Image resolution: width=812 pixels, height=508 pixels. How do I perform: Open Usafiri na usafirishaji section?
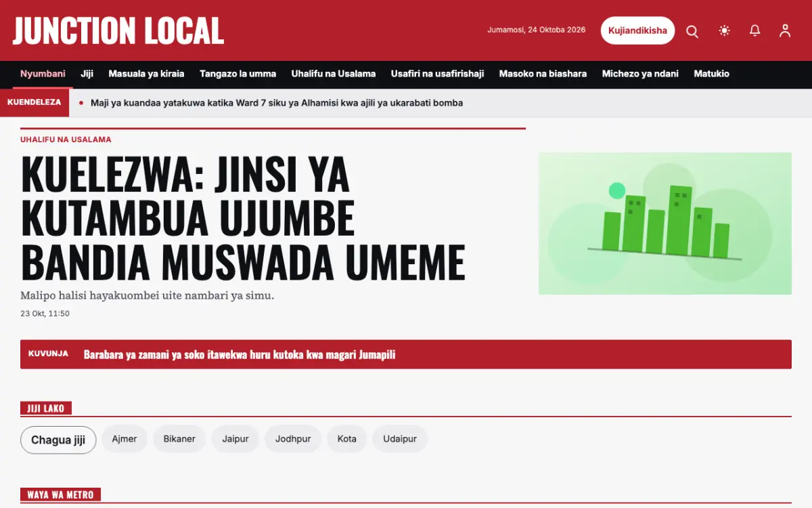pyautogui.click(x=437, y=74)
